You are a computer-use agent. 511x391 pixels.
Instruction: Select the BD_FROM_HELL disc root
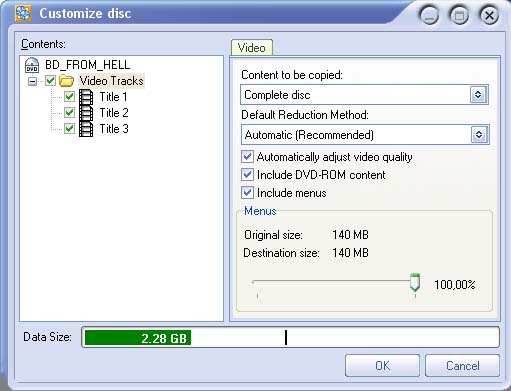click(x=87, y=65)
